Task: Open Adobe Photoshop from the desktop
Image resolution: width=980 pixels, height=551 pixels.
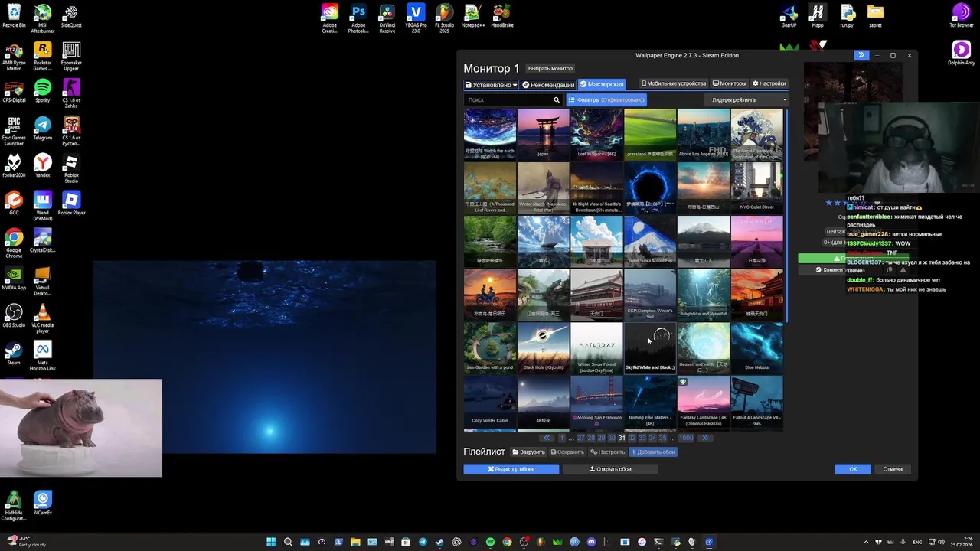Action: pos(358,17)
